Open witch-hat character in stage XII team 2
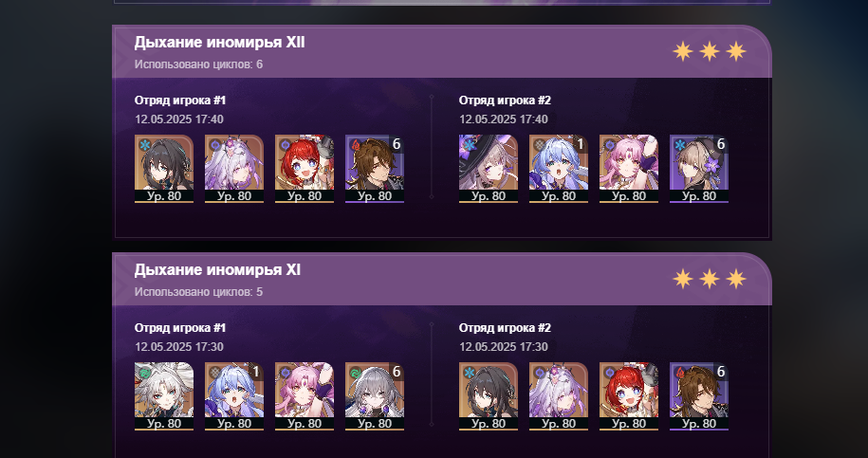The width and height of the screenshot is (868, 458). tap(489, 169)
